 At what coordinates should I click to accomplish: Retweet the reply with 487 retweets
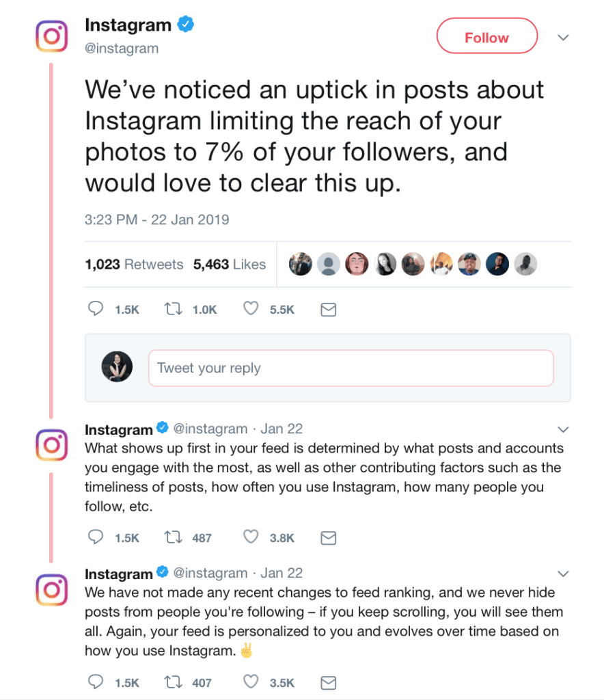click(x=173, y=537)
